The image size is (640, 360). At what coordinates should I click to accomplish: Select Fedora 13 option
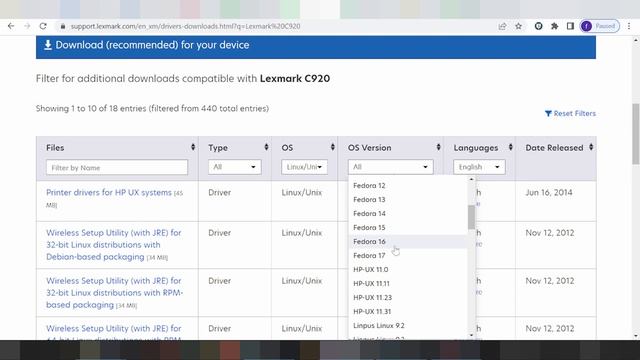408,199
